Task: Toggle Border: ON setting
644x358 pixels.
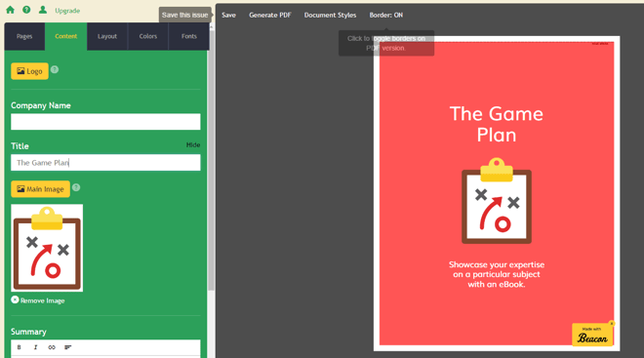Action: [385, 15]
